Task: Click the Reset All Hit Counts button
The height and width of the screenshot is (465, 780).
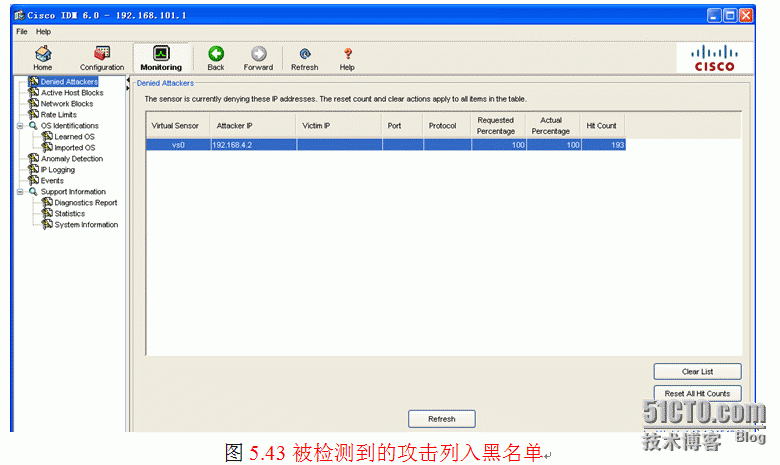Action: point(697,393)
